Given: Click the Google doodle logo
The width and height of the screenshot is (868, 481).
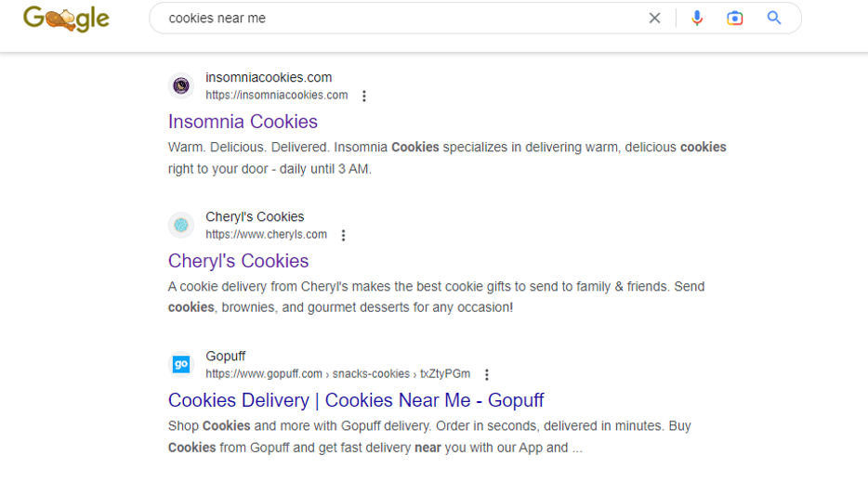Looking at the screenshot, I should coord(66,19).
